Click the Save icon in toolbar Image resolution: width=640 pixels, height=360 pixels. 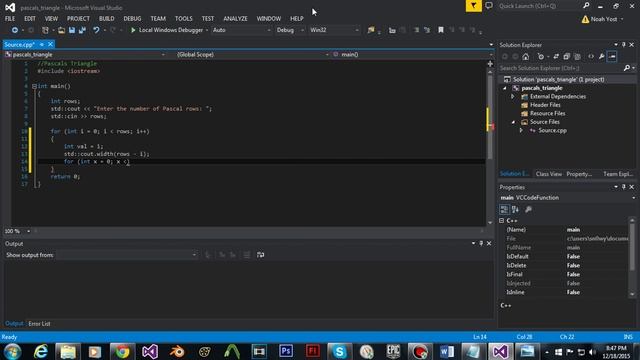[72, 30]
